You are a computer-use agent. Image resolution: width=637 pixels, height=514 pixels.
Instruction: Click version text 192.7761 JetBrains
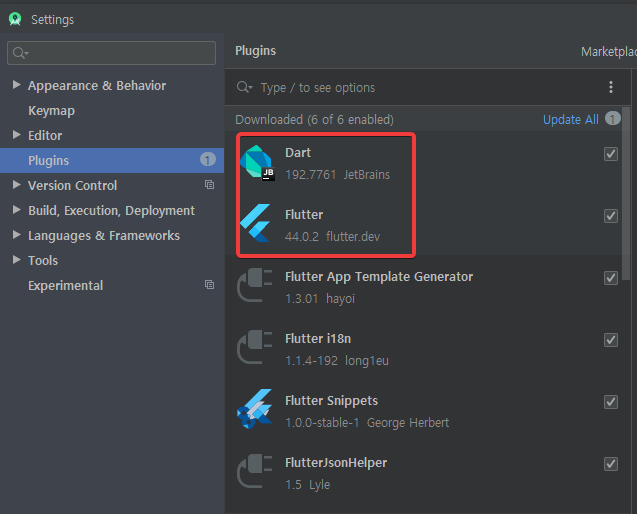tap(337, 175)
